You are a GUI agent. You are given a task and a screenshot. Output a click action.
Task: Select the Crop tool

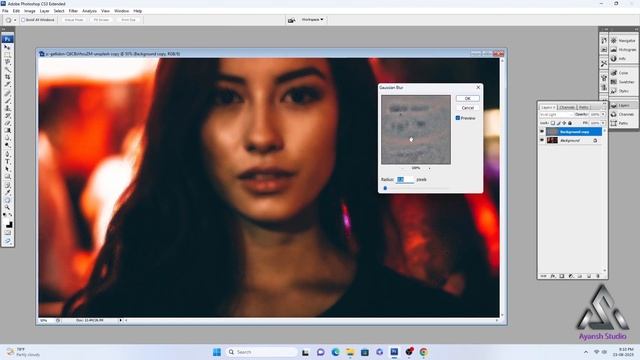7,76
